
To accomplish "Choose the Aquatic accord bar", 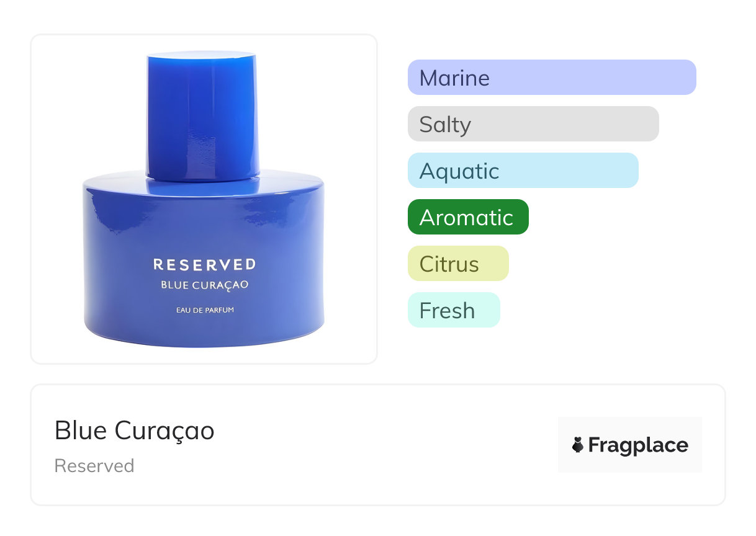I will click(x=523, y=171).
